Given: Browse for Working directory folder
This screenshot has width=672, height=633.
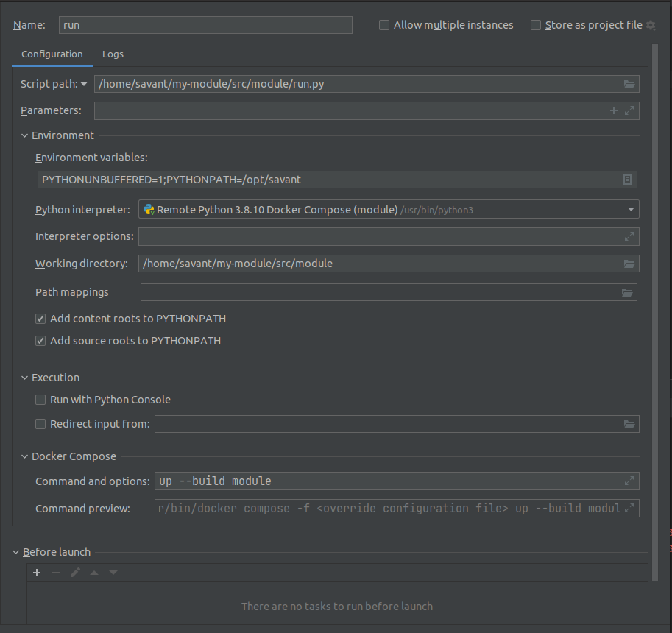Looking at the screenshot, I should coord(629,264).
